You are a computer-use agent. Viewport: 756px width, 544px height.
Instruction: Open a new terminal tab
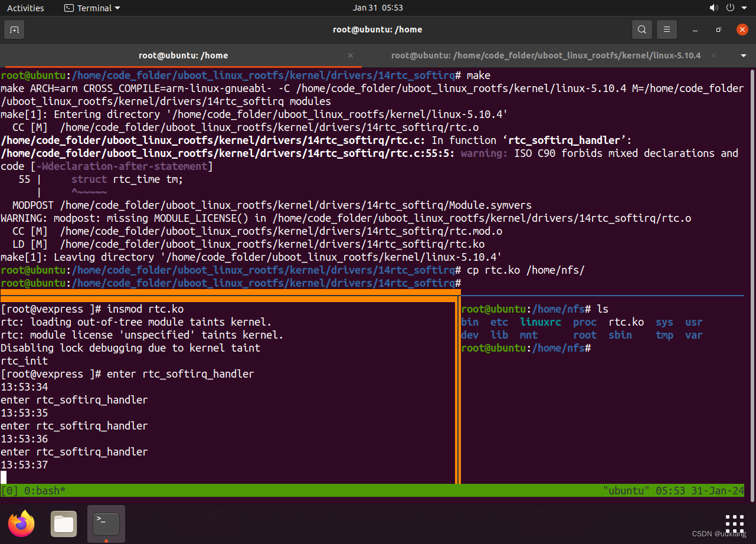pyautogui.click(x=14, y=30)
